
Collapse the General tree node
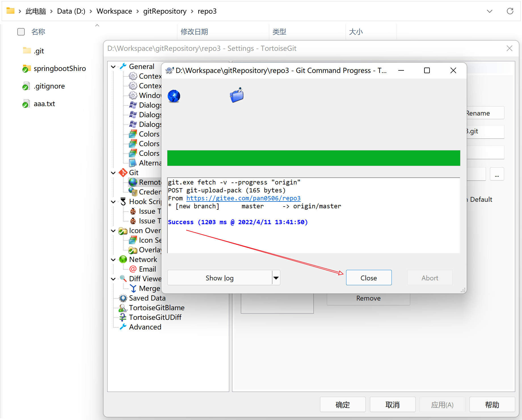click(113, 67)
